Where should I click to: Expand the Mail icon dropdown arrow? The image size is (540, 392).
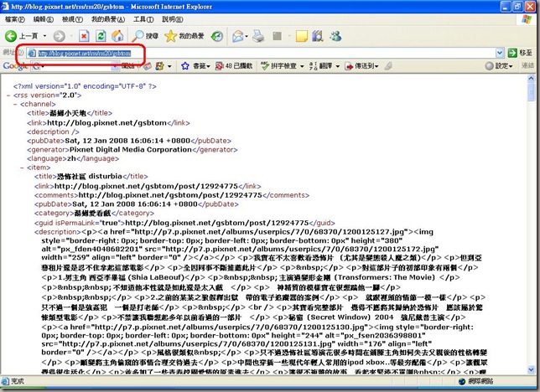(x=247, y=36)
